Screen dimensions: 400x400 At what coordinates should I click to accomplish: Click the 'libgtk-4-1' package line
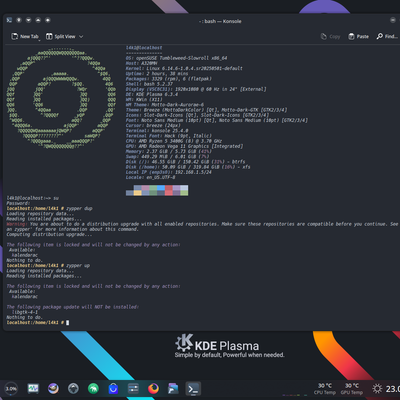25,312
